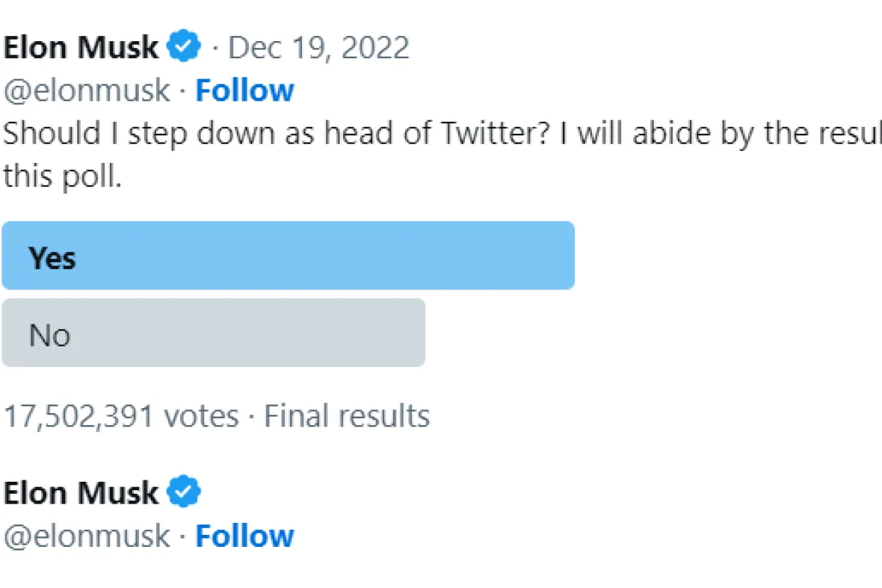
Task: View Final results of the poll
Action: point(347,416)
